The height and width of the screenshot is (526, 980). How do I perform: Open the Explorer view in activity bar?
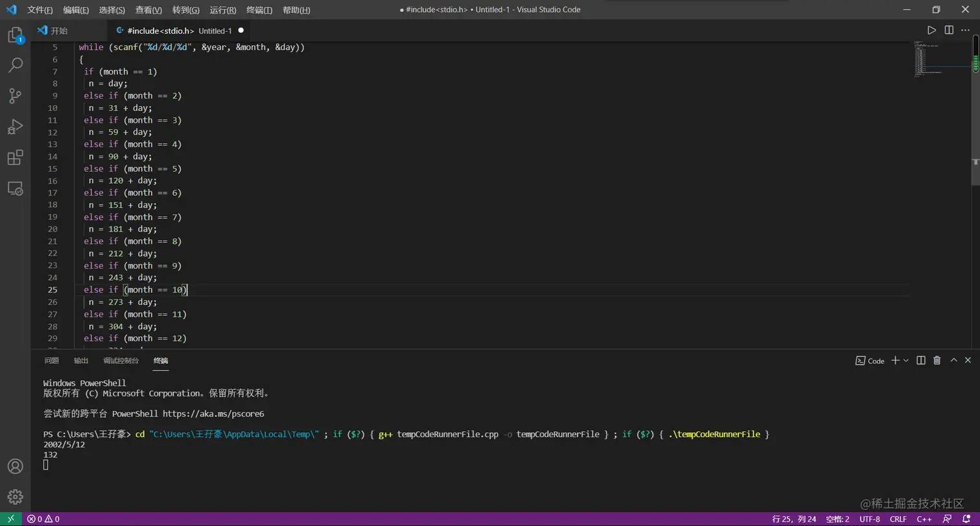pyautogui.click(x=15, y=35)
